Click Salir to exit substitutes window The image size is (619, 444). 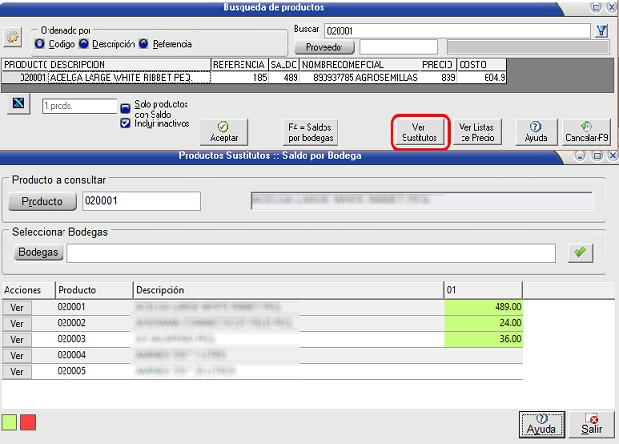point(592,424)
